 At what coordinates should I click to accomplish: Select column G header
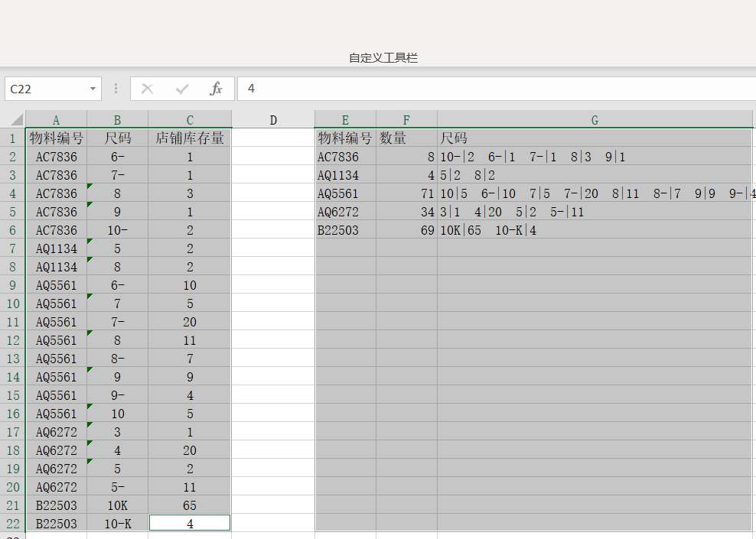tap(595, 120)
